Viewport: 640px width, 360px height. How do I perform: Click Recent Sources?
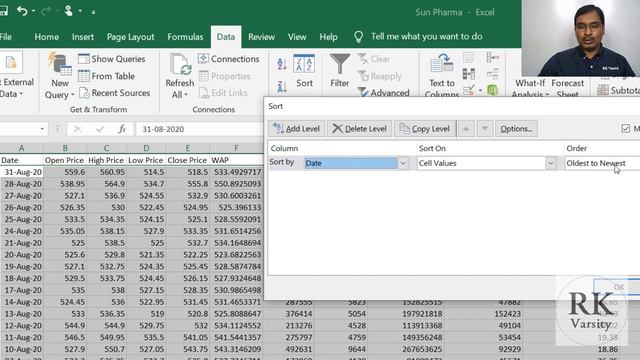tap(115, 93)
